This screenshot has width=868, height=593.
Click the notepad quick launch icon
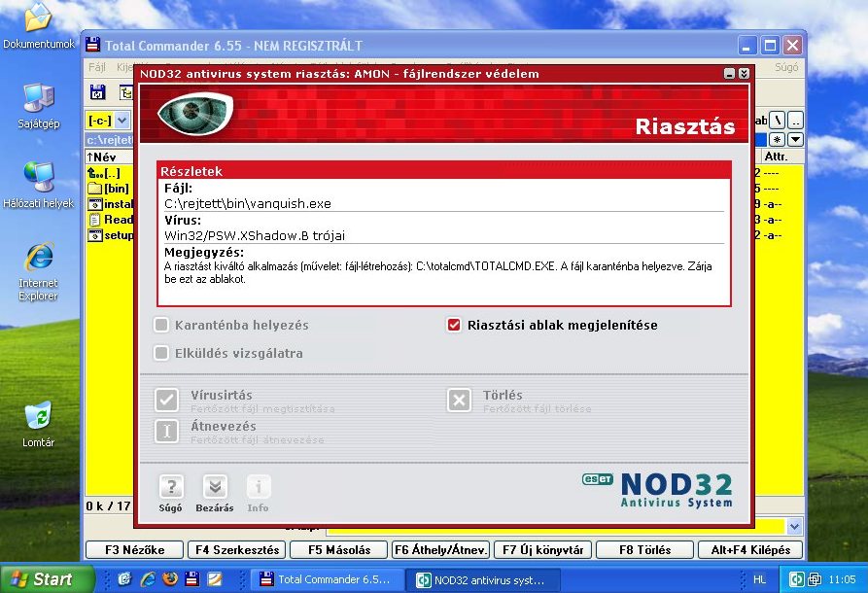click(x=215, y=579)
